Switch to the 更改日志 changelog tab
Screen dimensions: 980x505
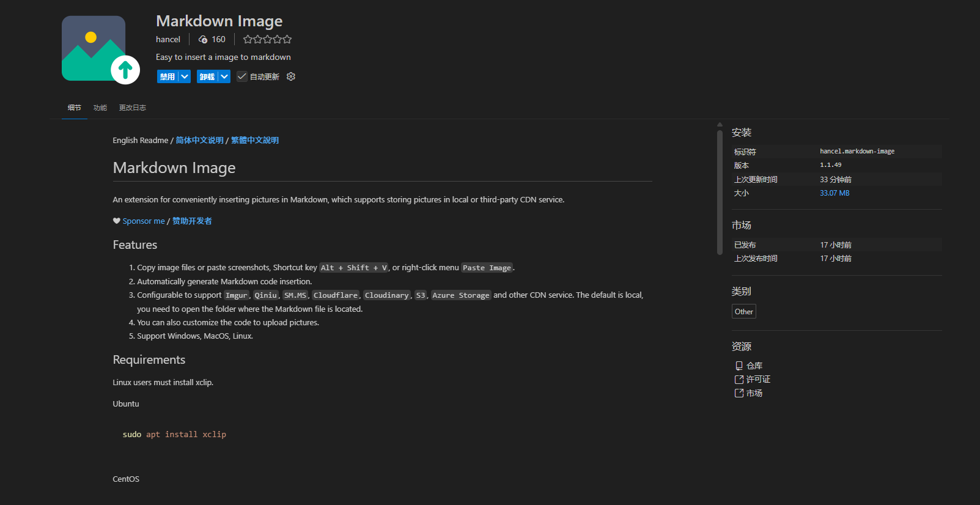[x=133, y=108]
